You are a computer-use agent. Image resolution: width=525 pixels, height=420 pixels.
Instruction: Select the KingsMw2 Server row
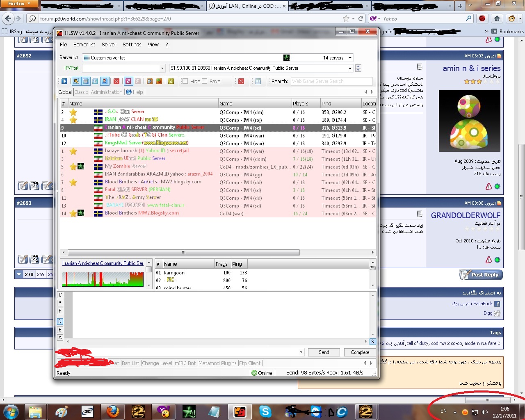(x=218, y=143)
